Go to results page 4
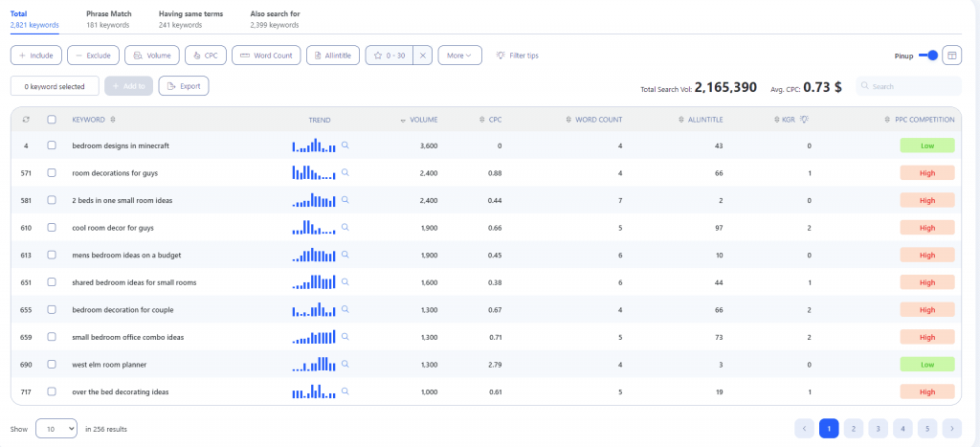The image size is (980, 447). coord(902,428)
